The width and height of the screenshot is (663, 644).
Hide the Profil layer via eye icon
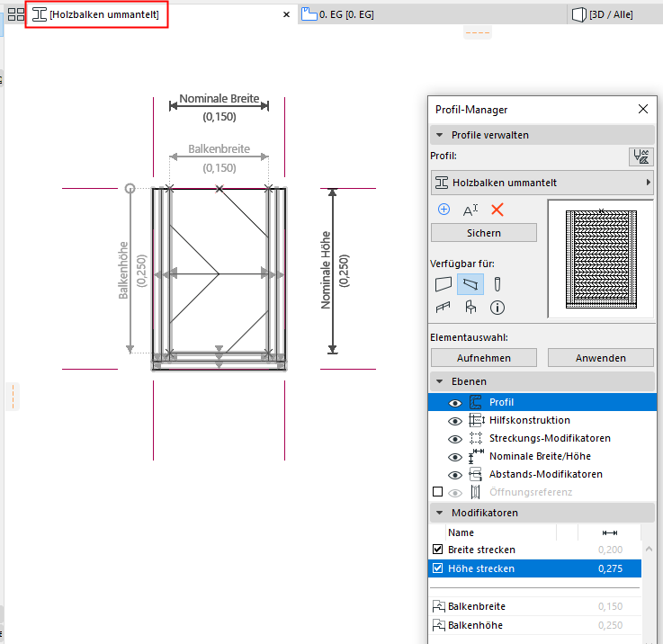click(455, 403)
